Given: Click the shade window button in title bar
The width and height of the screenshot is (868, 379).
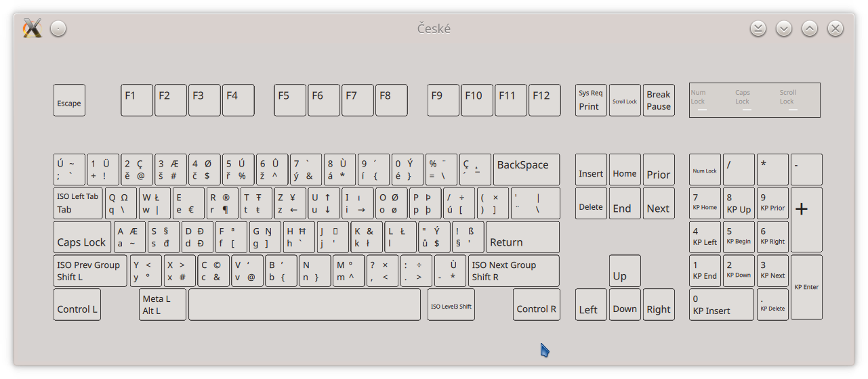Looking at the screenshot, I should [x=758, y=28].
